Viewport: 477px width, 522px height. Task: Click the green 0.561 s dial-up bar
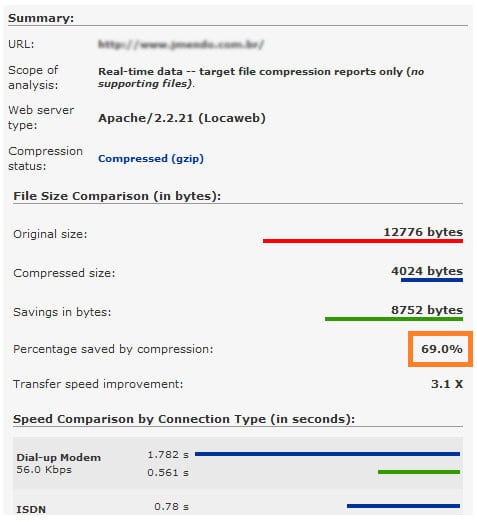[x=419, y=472]
